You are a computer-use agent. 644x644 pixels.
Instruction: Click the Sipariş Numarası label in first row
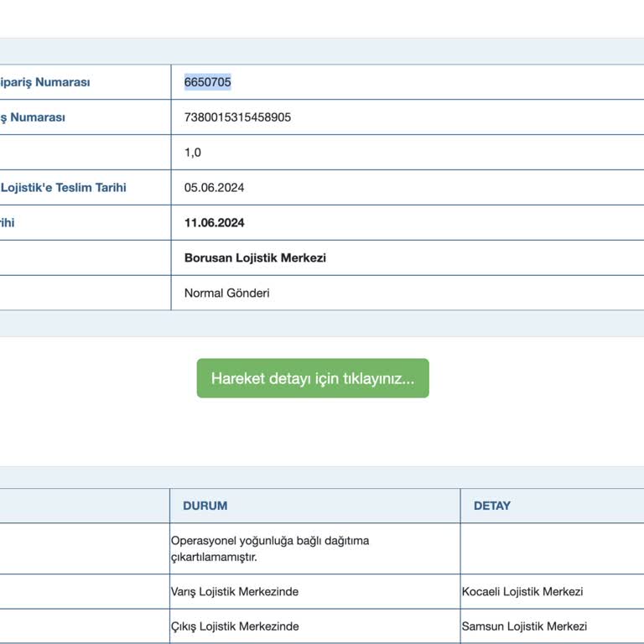tap(44, 82)
